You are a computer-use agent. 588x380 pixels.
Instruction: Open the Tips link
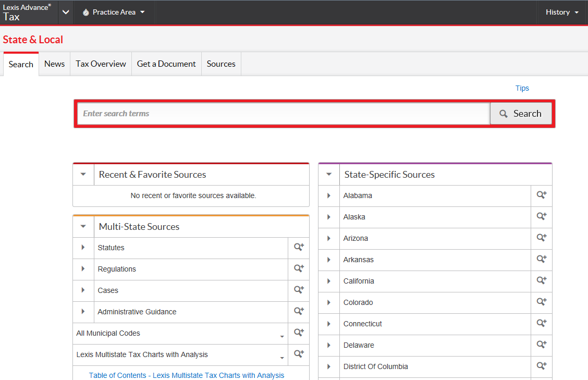pyautogui.click(x=522, y=88)
